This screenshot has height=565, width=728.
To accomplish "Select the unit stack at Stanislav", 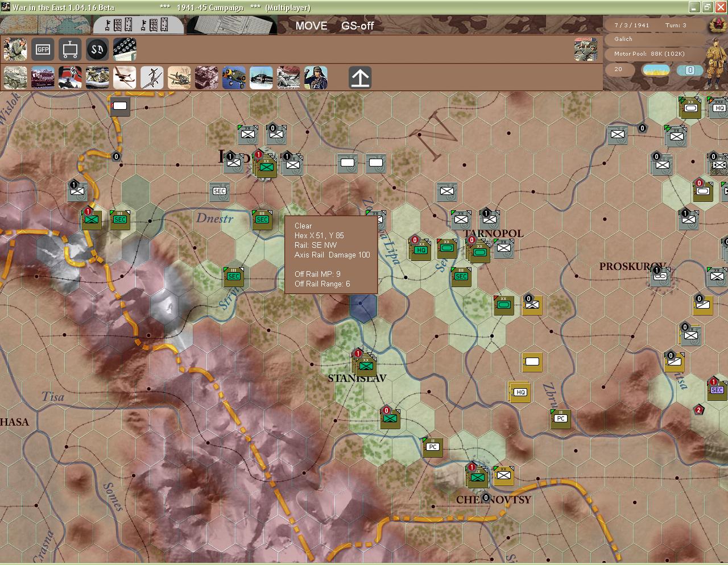I will [365, 365].
